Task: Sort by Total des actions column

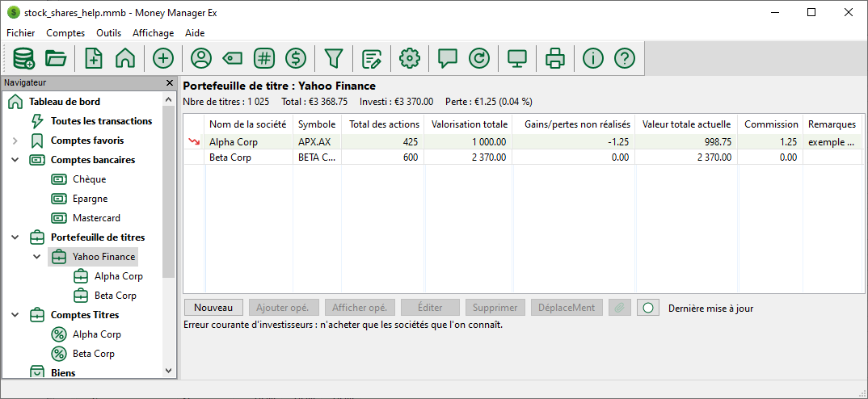Action: click(x=383, y=124)
